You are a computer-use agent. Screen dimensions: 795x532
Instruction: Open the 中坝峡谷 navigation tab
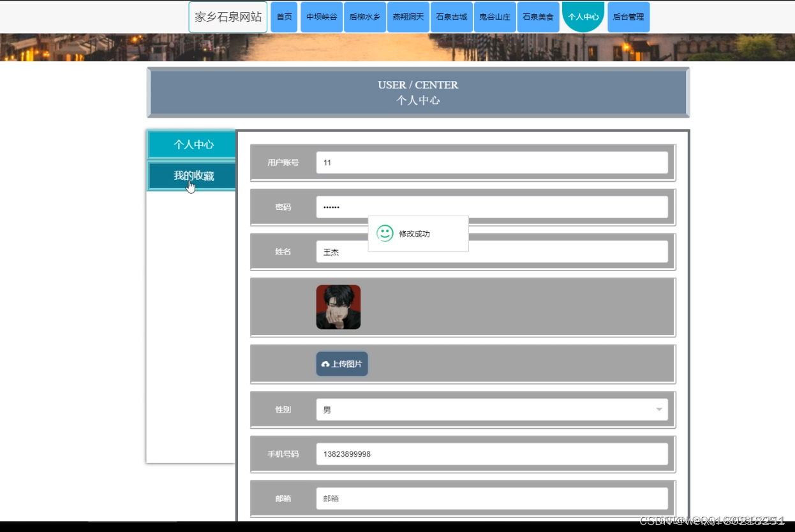point(321,17)
